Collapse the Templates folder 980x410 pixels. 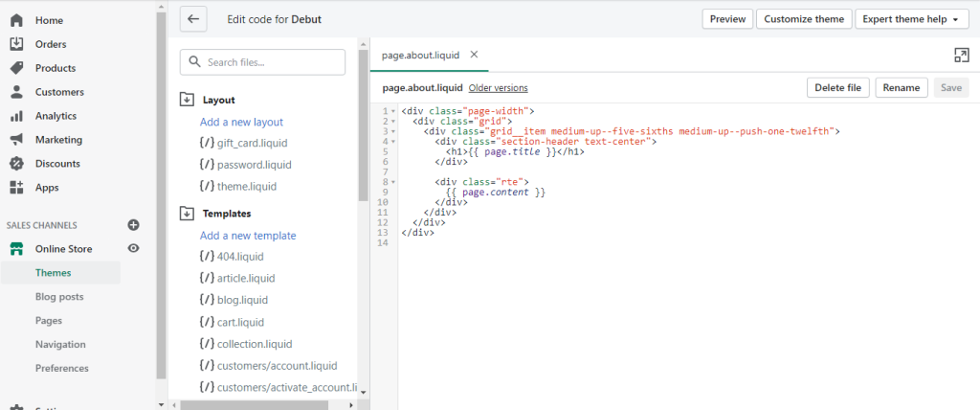(x=187, y=214)
